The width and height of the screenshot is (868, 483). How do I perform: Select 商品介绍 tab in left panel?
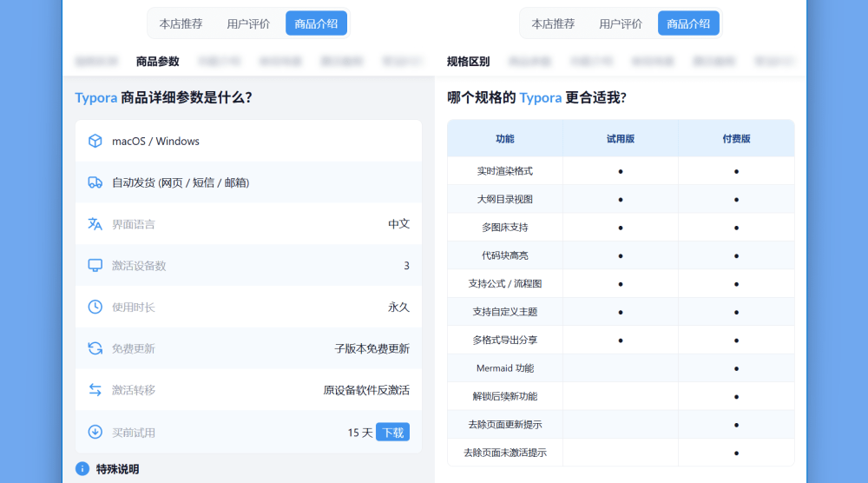click(x=316, y=23)
